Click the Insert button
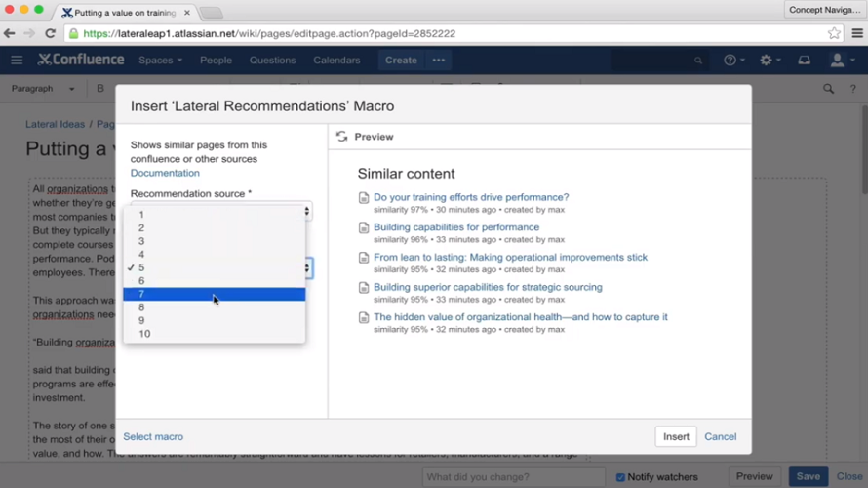The width and height of the screenshot is (868, 488). pos(676,436)
